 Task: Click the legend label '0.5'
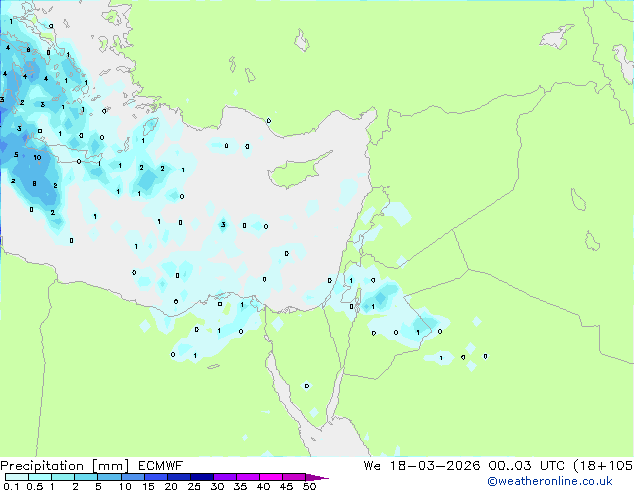tap(35, 486)
